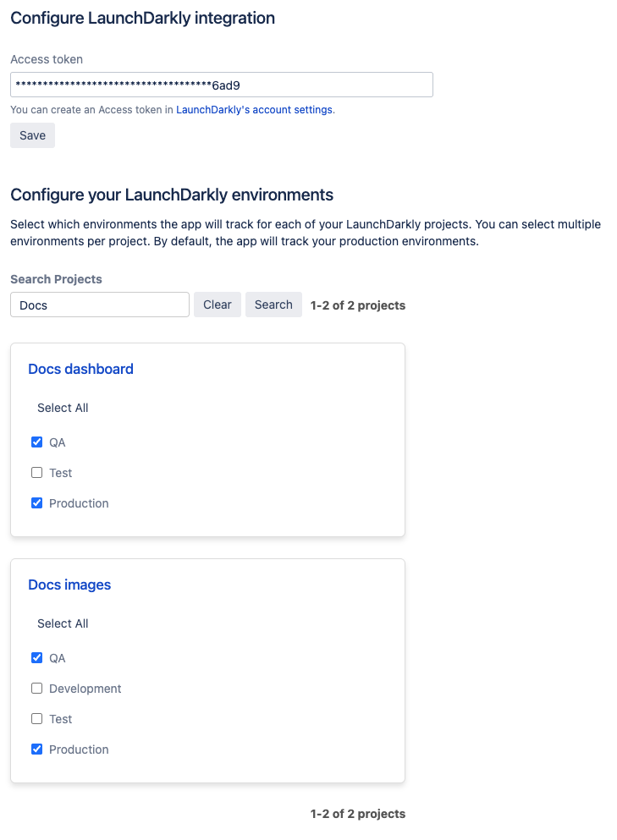Click the bottom 1-2 of 2 projects label
The height and width of the screenshot is (840, 617).
(x=357, y=813)
